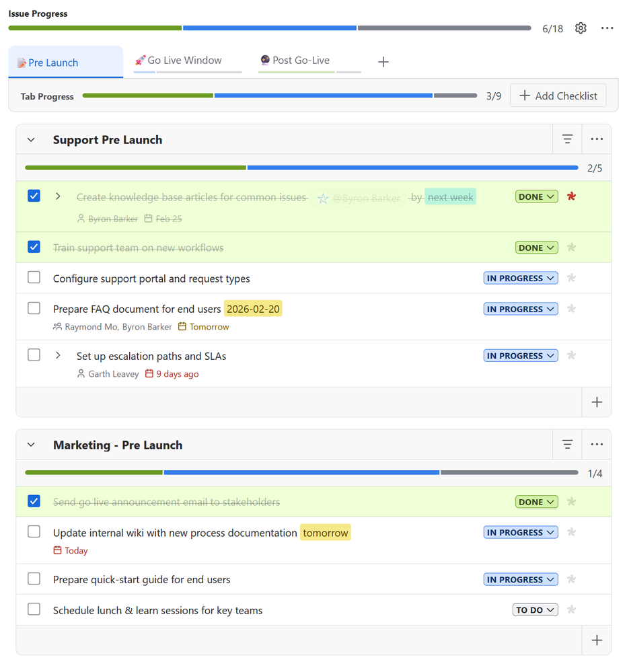Add item to Support Pre Launch checklist
Screen dimensions: 627x672
point(597,402)
